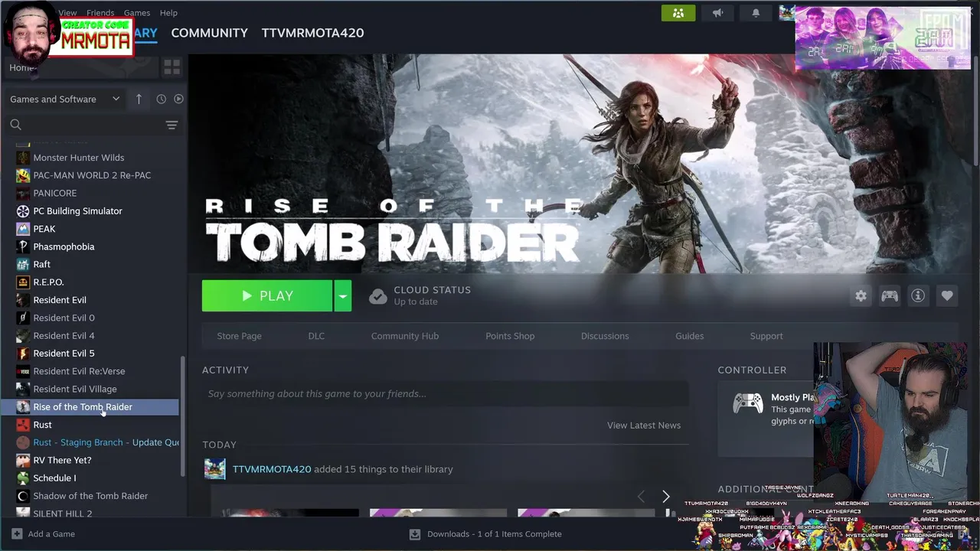This screenshot has width=980, height=551.
Task: Click the green PLAY button
Action: 267,296
